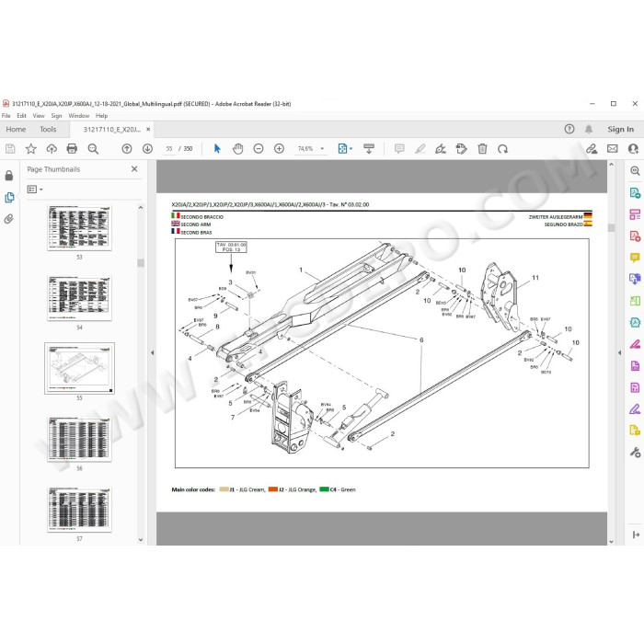Click the thumbnails panel scroll down arrow

pos(141,540)
